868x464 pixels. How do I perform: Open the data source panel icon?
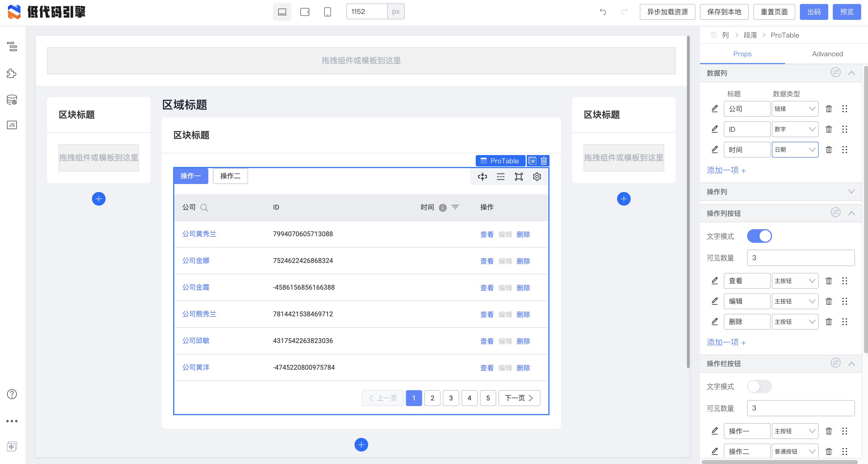[x=12, y=99]
